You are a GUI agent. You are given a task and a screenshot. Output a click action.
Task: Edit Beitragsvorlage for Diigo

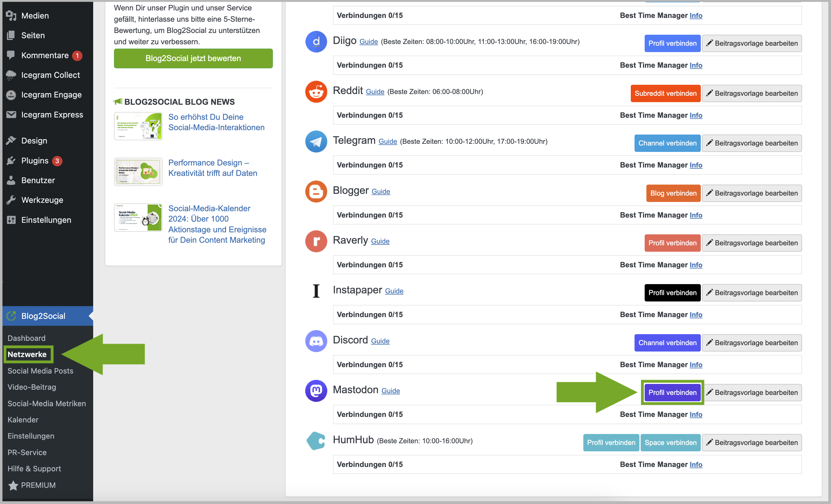[x=752, y=43]
